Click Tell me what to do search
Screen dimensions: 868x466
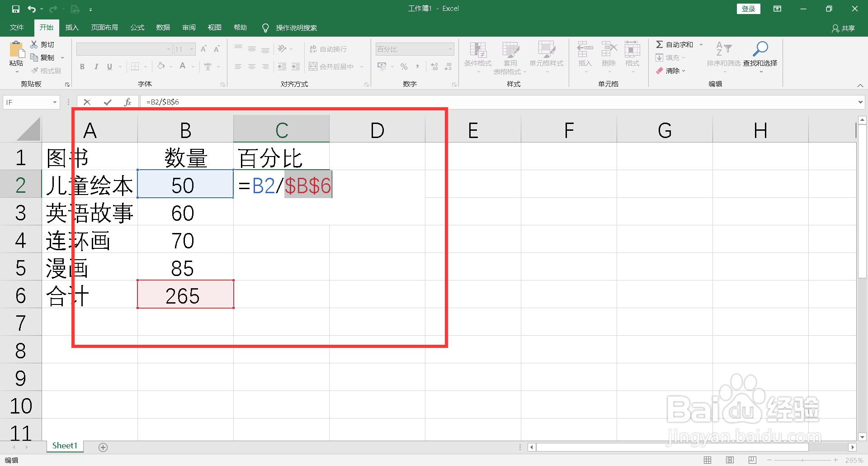tap(290, 28)
